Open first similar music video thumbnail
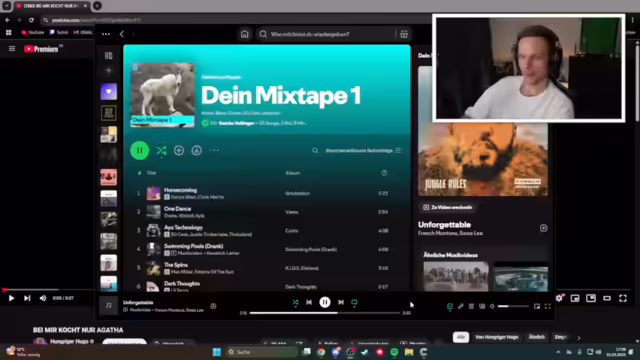 456,276
